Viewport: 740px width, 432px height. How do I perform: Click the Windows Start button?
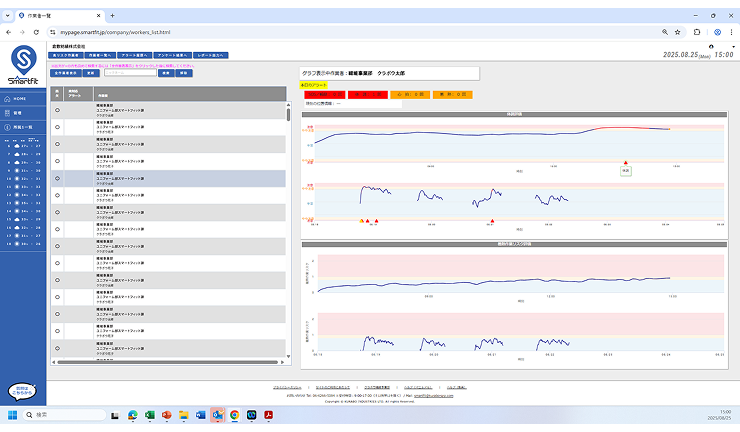coord(14,414)
